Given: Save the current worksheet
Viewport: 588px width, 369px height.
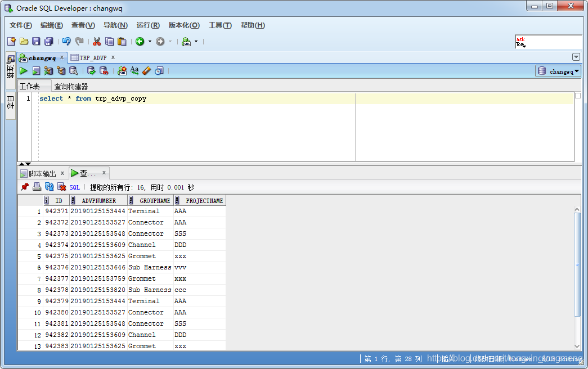Looking at the screenshot, I should [x=36, y=42].
